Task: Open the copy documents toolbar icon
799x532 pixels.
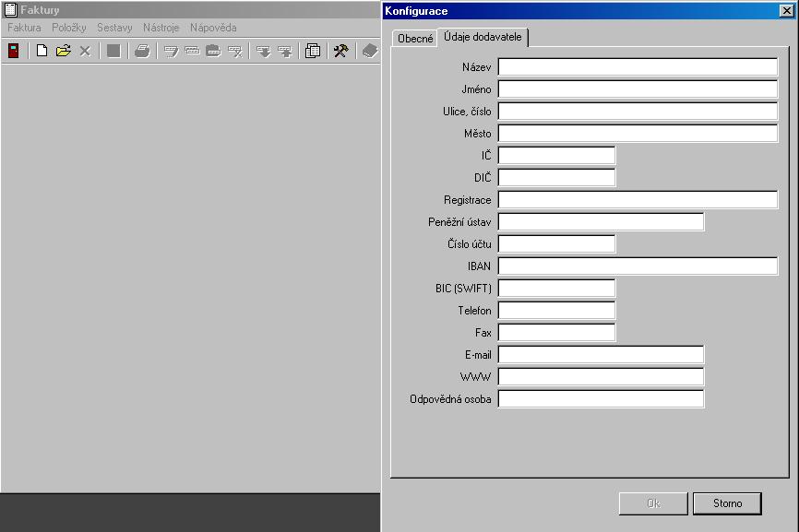Action: click(x=313, y=51)
